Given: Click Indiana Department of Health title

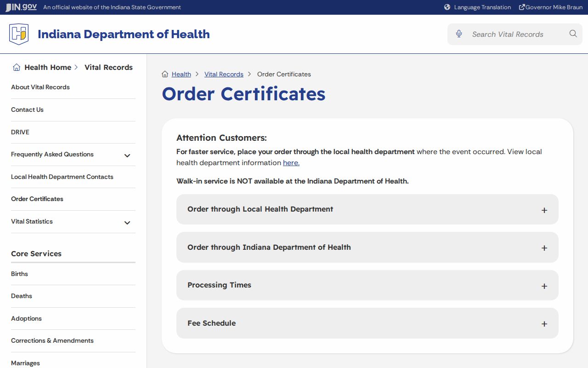Looking at the screenshot, I should pos(124,34).
